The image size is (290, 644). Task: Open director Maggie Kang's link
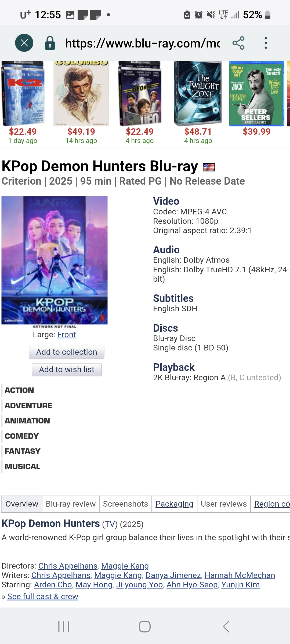pos(125,566)
